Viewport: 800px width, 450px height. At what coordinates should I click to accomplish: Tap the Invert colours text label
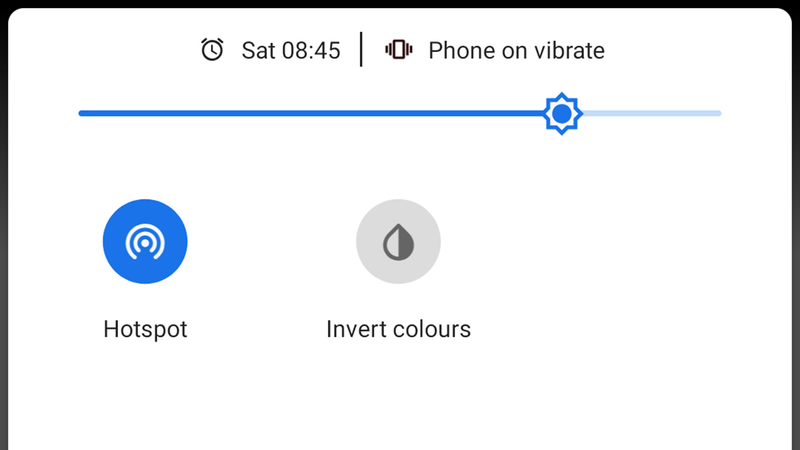point(398,329)
